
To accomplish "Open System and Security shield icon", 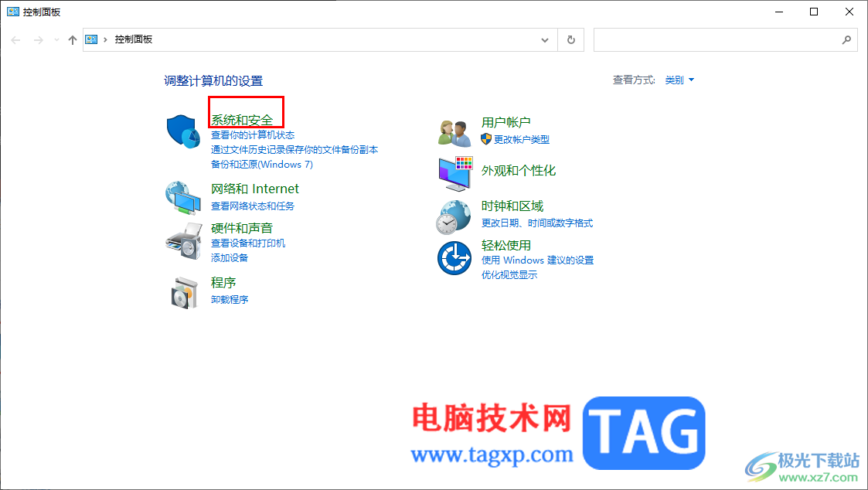I will tap(183, 131).
